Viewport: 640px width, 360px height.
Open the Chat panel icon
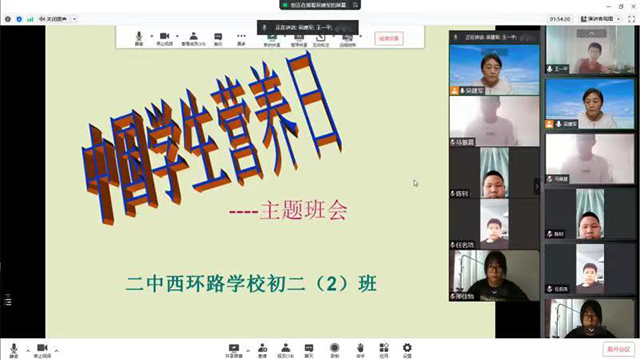pyautogui.click(x=309, y=350)
